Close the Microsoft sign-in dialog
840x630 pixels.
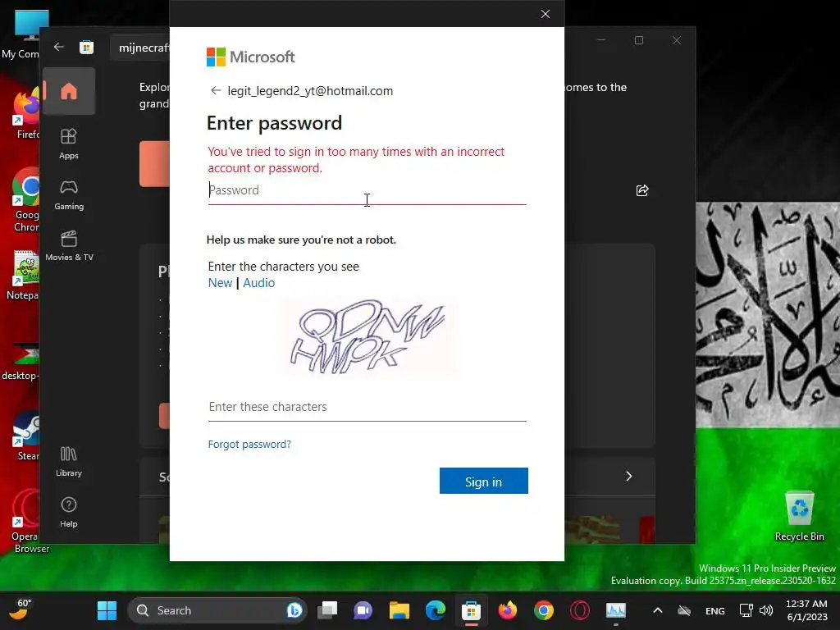pyautogui.click(x=546, y=14)
